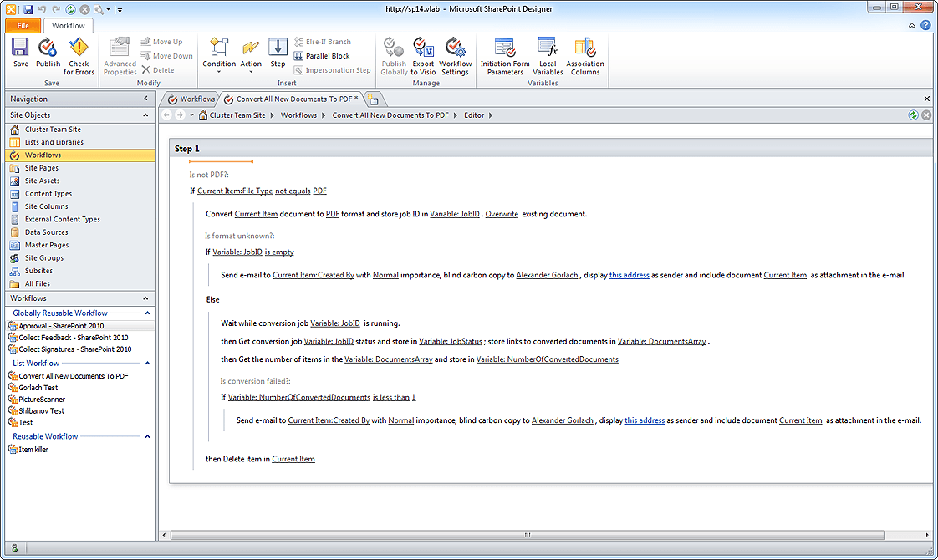Screen dimensions: 938x560
Task: Click the 'is empty' condition link
Action: [279, 252]
